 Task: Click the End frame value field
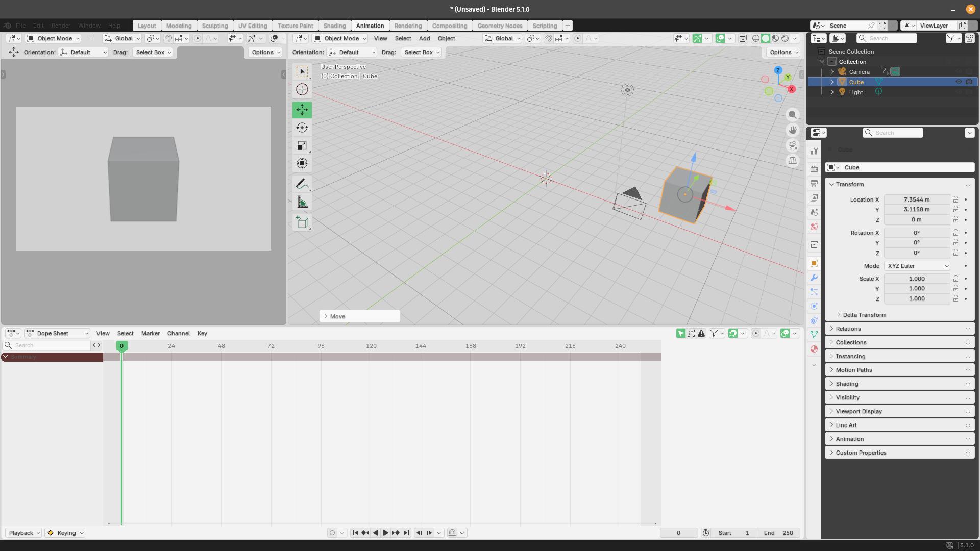(779, 533)
